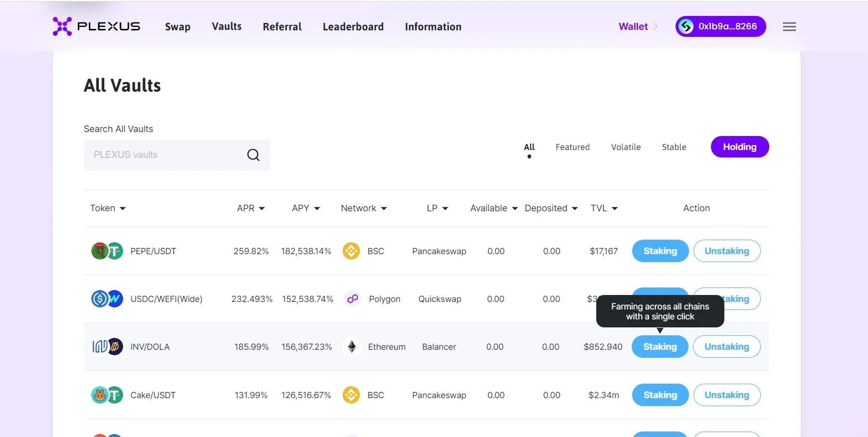Click the Ethereum network icon
This screenshot has width=868, height=437.
coord(352,347)
